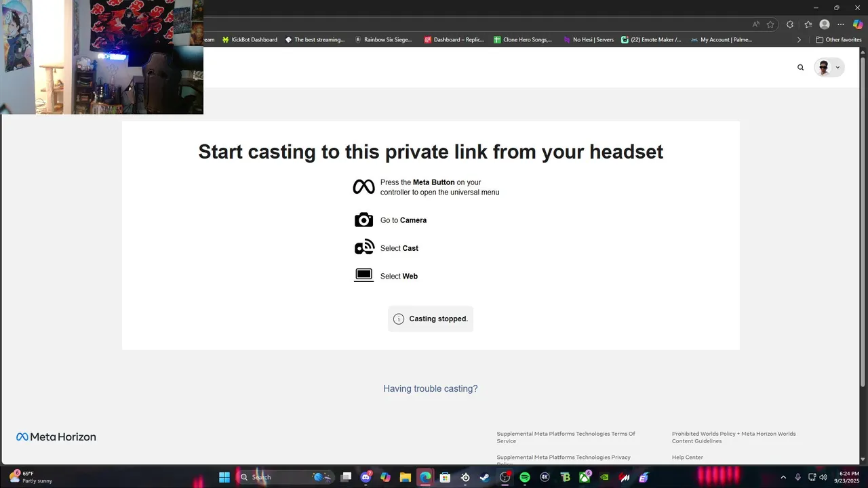
Task: Open No Hesi | Servers bookmark
Action: click(x=588, y=40)
